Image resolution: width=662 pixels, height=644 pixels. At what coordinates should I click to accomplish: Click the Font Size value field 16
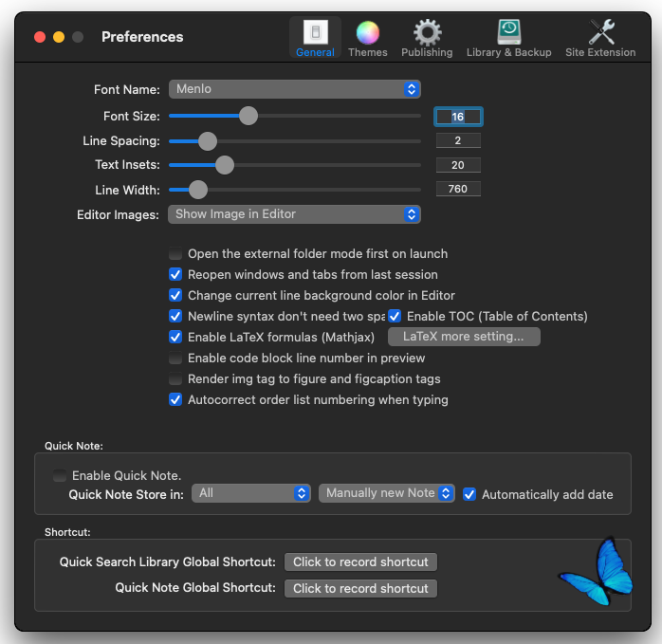458,117
